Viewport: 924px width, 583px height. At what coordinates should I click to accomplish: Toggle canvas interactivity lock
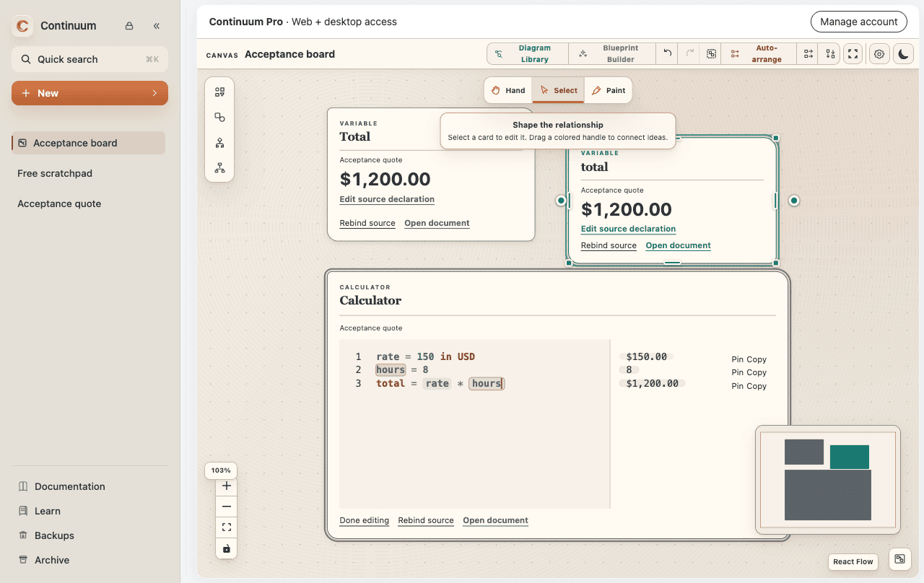[x=227, y=548]
